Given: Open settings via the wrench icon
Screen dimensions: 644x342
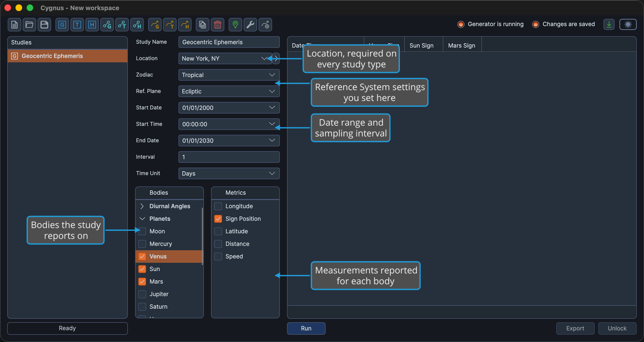Looking at the screenshot, I should click(x=250, y=25).
